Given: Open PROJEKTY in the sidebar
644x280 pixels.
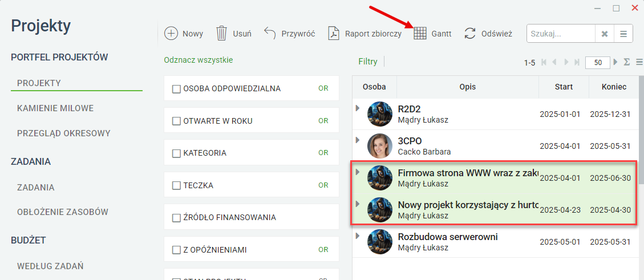Looking at the screenshot, I should [39, 83].
